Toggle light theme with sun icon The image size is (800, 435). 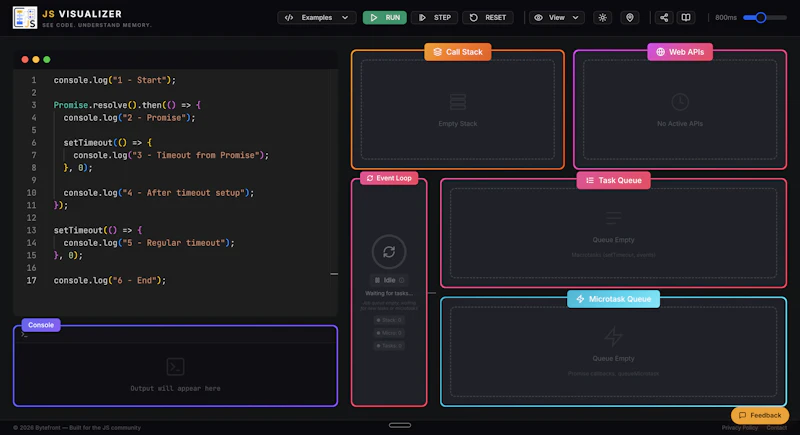coord(603,17)
